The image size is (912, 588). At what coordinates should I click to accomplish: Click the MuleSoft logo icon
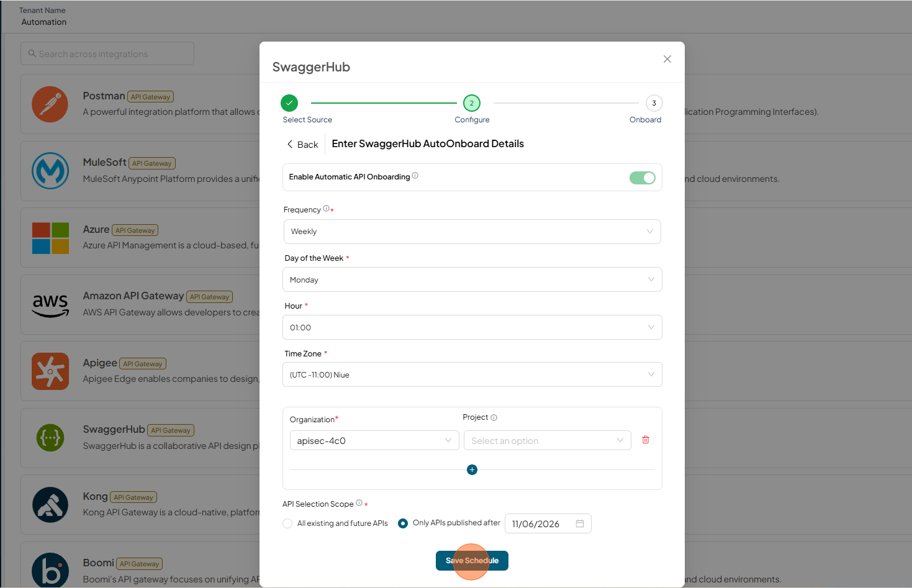[x=50, y=171]
